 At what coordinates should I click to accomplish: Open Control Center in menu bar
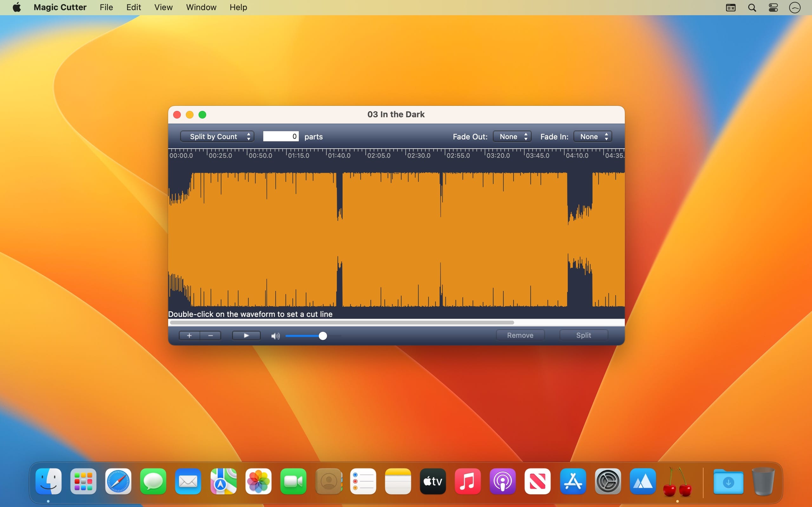[773, 8]
